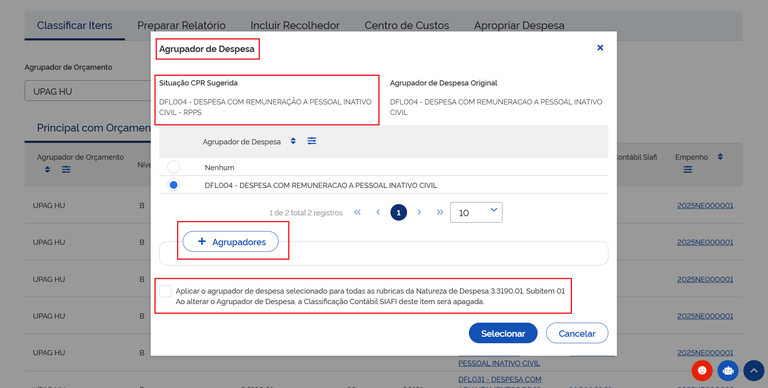
Task: Open the Agrupador de Orçamento UPAG HU field
Action: click(x=88, y=91)
